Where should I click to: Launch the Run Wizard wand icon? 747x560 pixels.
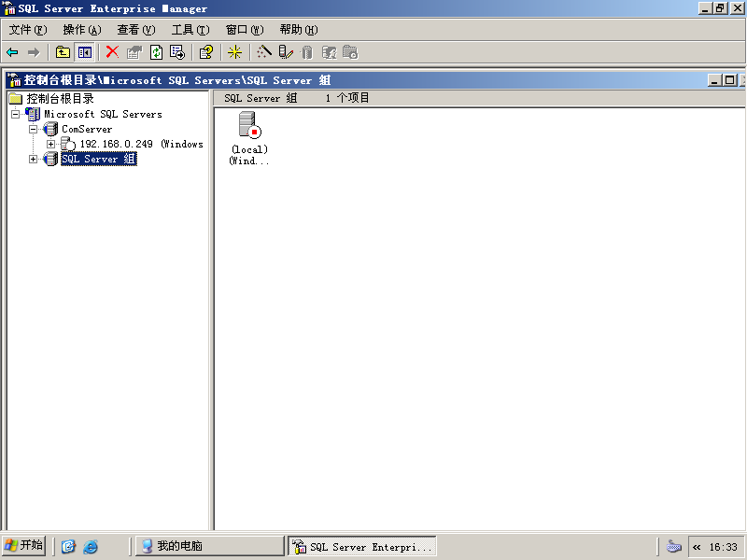[263, 52]
